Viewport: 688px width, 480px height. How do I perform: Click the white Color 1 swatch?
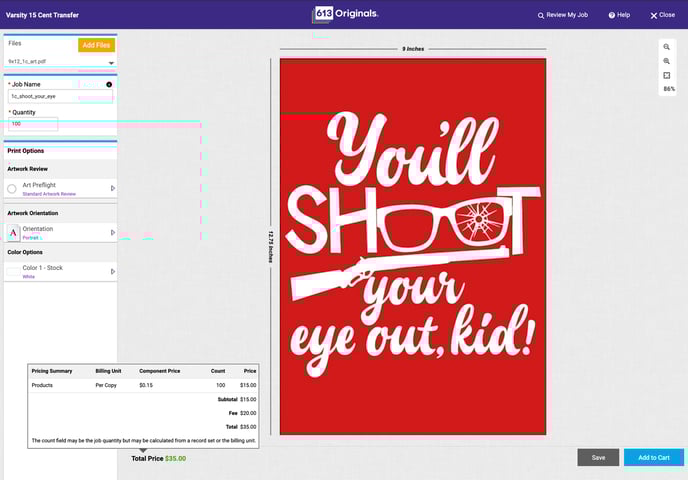click(x=13, y=272)
